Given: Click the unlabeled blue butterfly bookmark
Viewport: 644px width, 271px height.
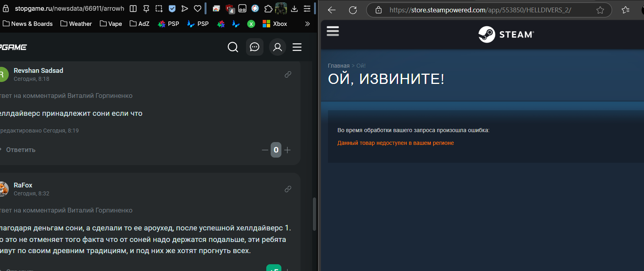Looking at the screenshot, I should pos(236,24).
